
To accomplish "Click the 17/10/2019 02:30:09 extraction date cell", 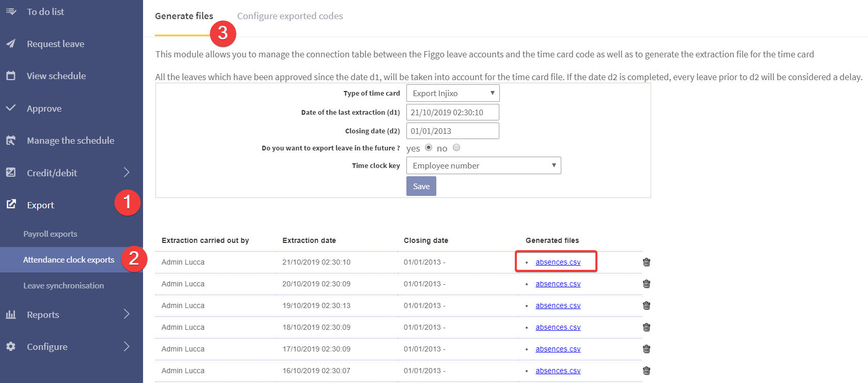I will pyautogui.click(x=317, y=349).
